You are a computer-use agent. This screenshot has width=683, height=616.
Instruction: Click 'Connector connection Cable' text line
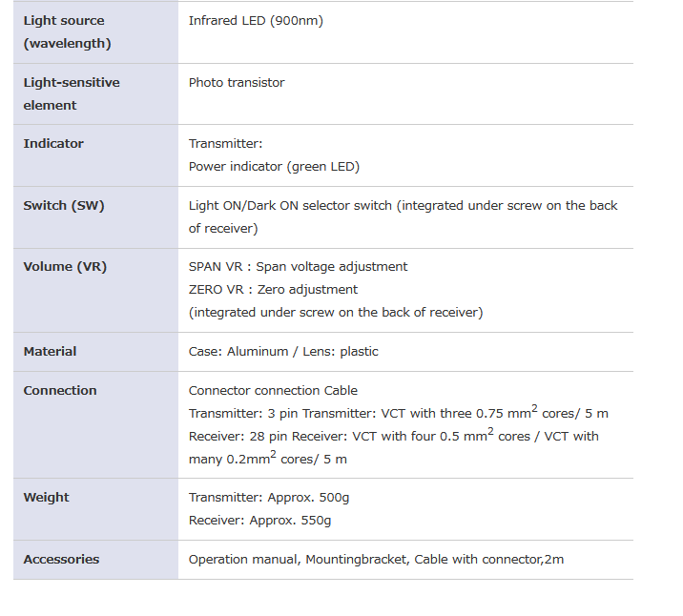click(273, 390)
